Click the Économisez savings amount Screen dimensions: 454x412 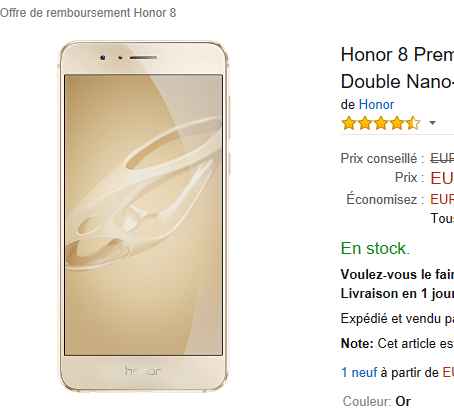tap(442, 199)
